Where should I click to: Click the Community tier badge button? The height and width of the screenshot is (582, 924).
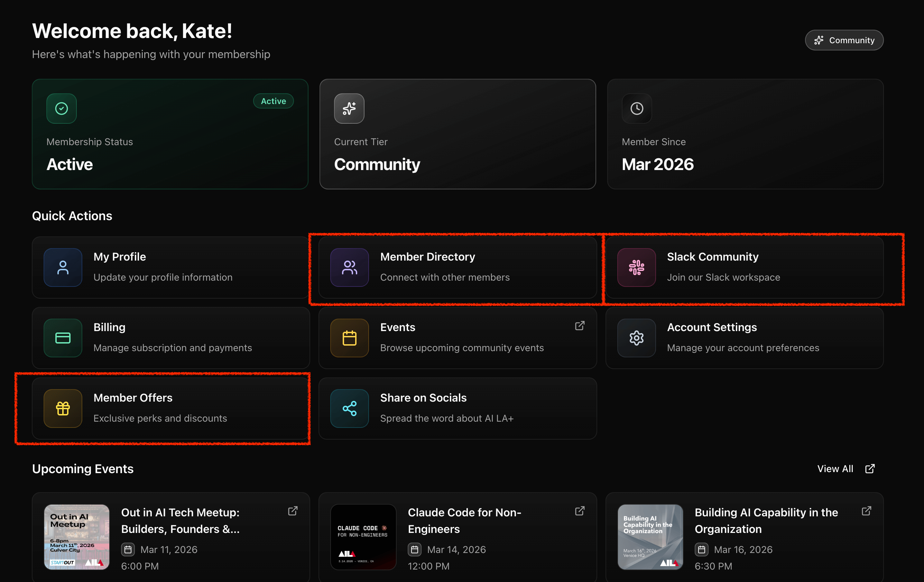tap(844, 40)
